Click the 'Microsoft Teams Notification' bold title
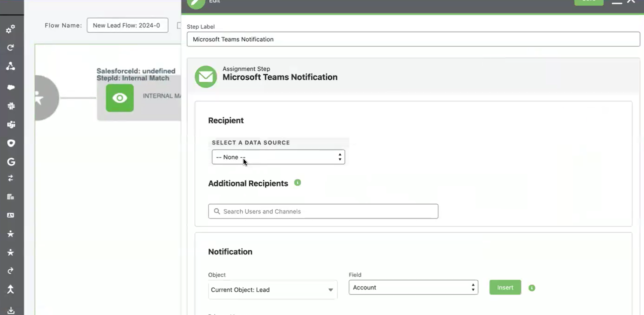Viewport: 644px width, 315px height. click(x=280, y=77)
